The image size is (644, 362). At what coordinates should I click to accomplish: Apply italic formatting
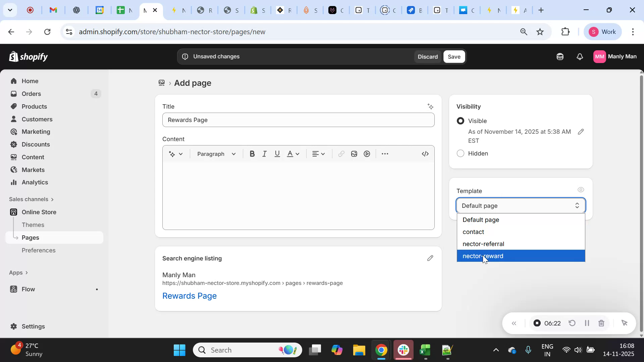(x=264, y=154)
